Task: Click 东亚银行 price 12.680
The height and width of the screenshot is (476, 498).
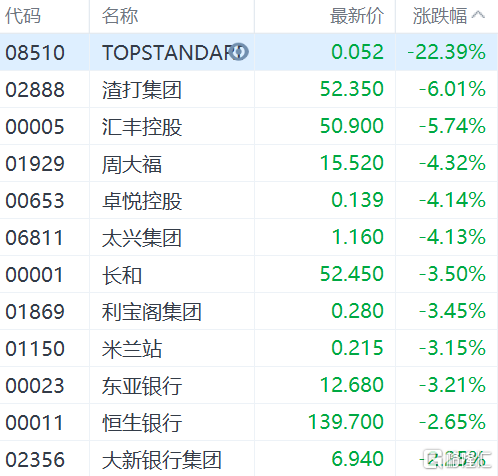Action: 352,385
